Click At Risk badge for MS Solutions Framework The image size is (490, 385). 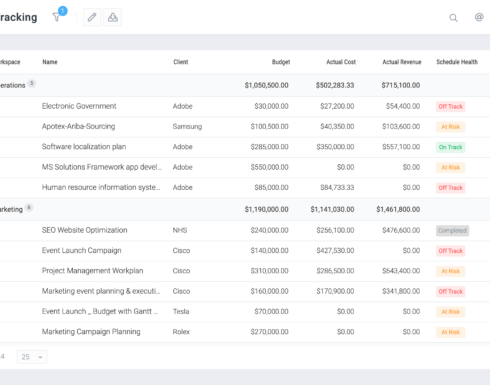point(450,168)
